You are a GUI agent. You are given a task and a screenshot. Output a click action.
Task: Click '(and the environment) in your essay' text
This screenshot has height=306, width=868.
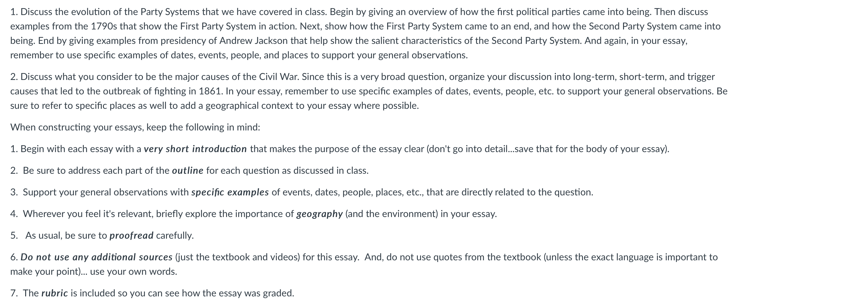[421, 214]
